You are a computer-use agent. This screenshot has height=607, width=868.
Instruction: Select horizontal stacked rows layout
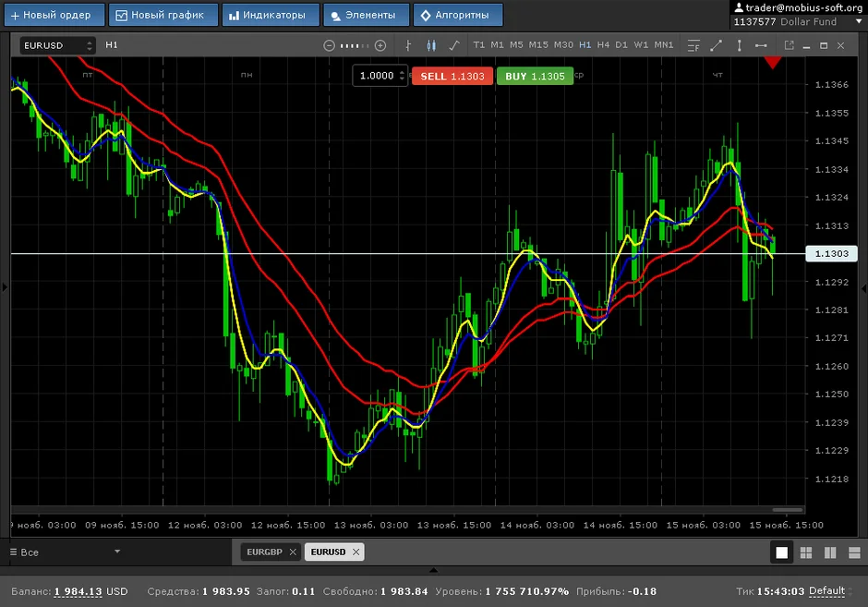coord(854,552)
